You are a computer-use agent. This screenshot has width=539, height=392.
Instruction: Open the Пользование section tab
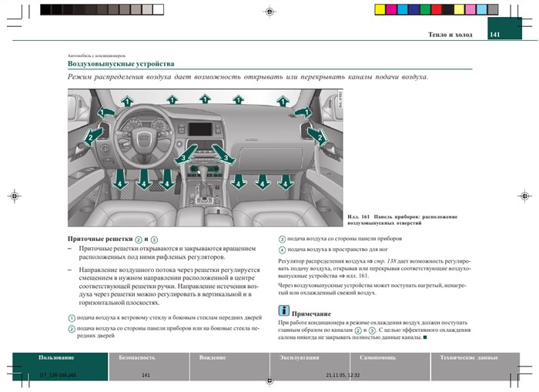[56, 358]
